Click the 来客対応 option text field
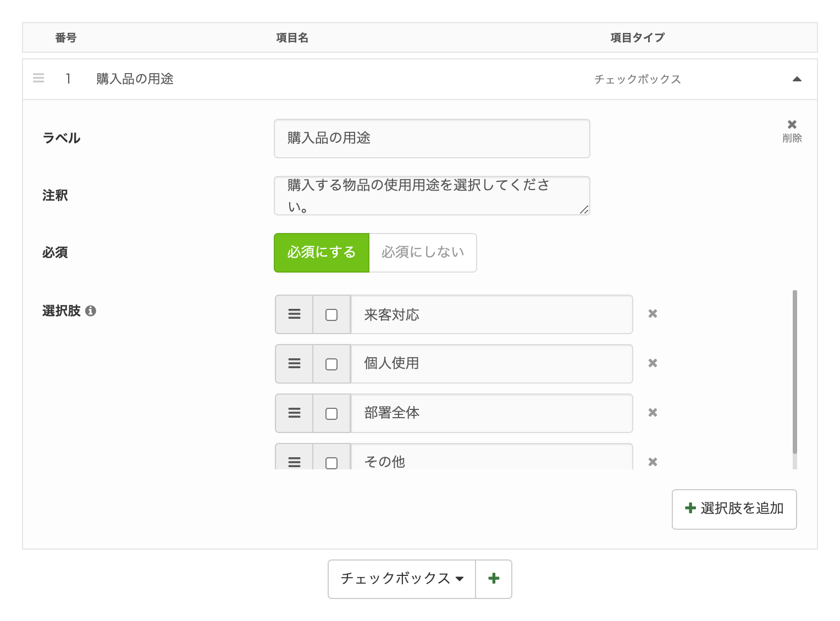The image size is (840, 621). 492,314
